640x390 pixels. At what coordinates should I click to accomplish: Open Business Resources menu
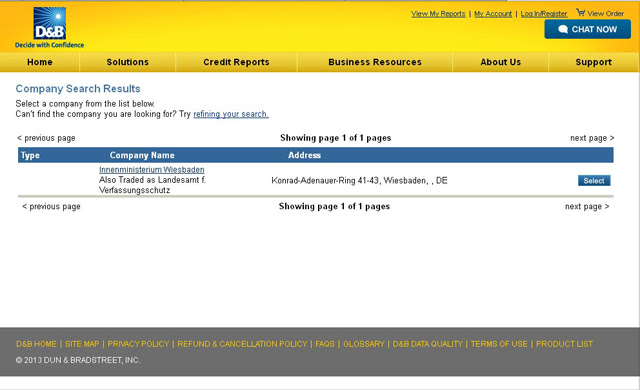375,62
